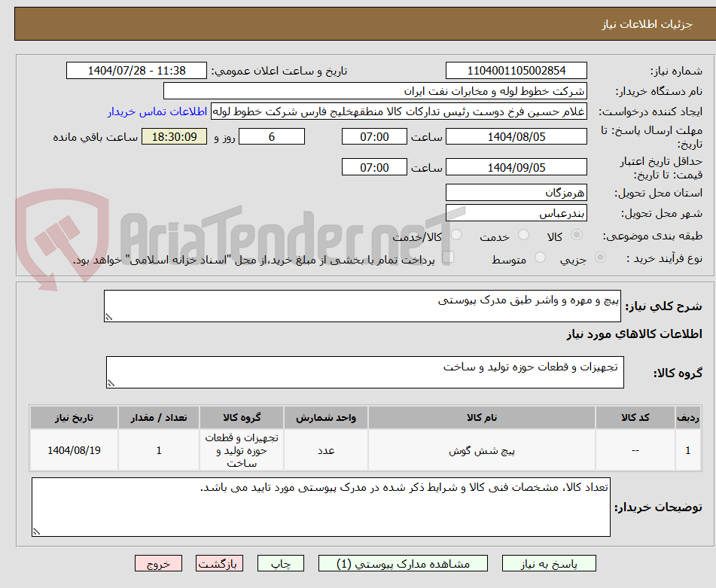Click the شماره نیاز number field
The width and height of the screenshot is (716, 588).
[x=515, y=70]
